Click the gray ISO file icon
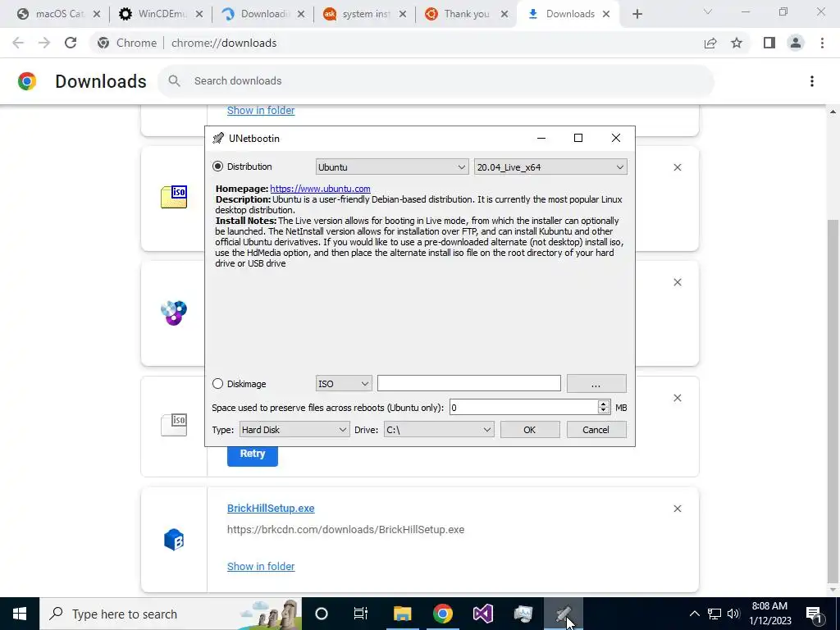Viewport: 840px width, 630px height. coord(174,426)
